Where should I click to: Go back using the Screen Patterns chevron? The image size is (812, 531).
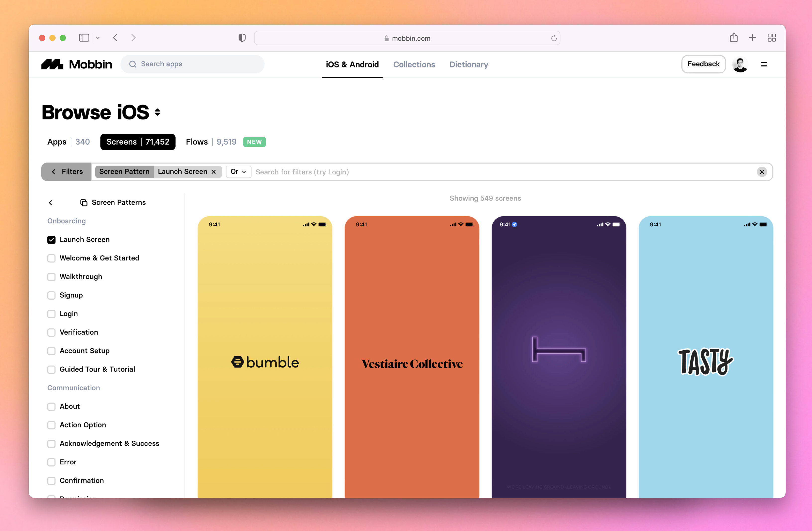tap(51, 203)
